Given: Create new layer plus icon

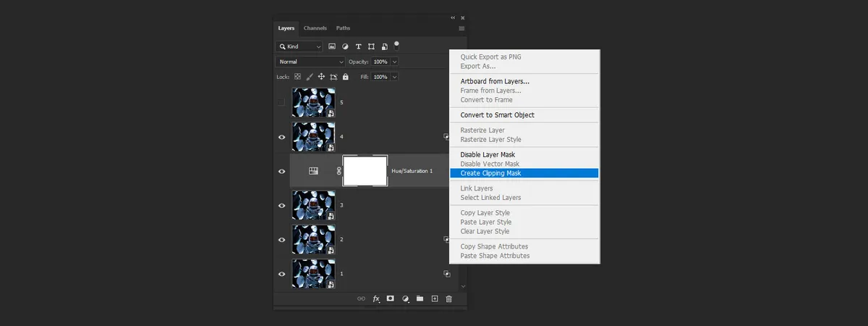Looking at the screenshot, I should tap(435, 298).
